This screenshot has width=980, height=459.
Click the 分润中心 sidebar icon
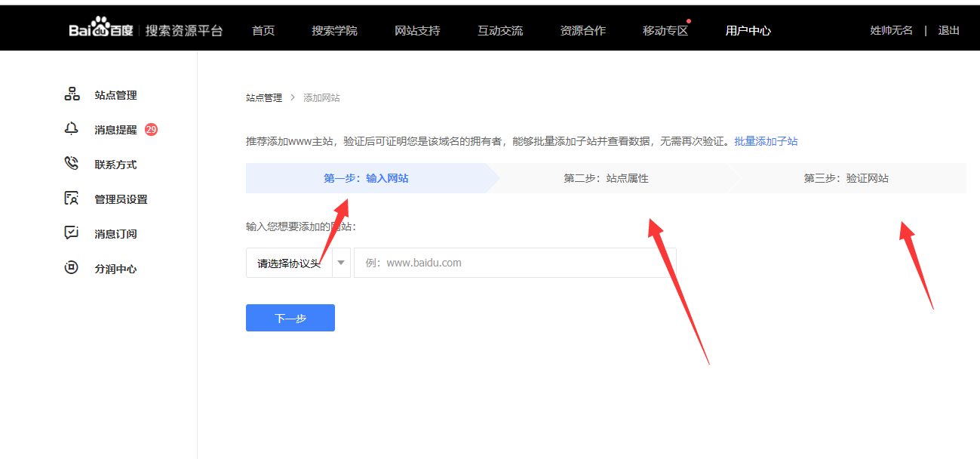tap(72, 268)
